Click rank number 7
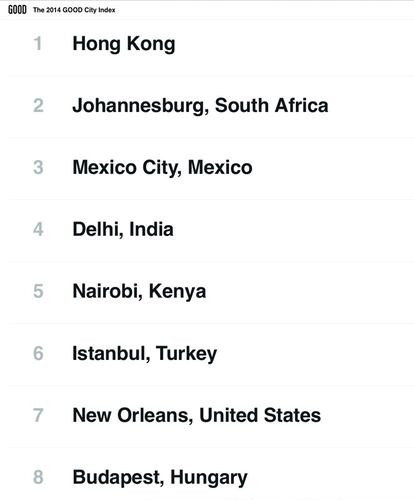414x500 pixels. coord(38,415)
